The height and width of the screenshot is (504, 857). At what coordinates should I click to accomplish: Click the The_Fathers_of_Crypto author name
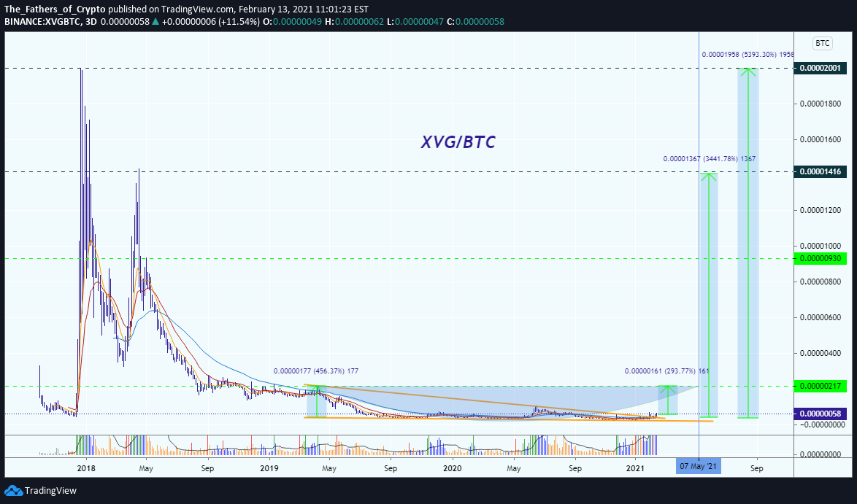[x=55, y=9]
